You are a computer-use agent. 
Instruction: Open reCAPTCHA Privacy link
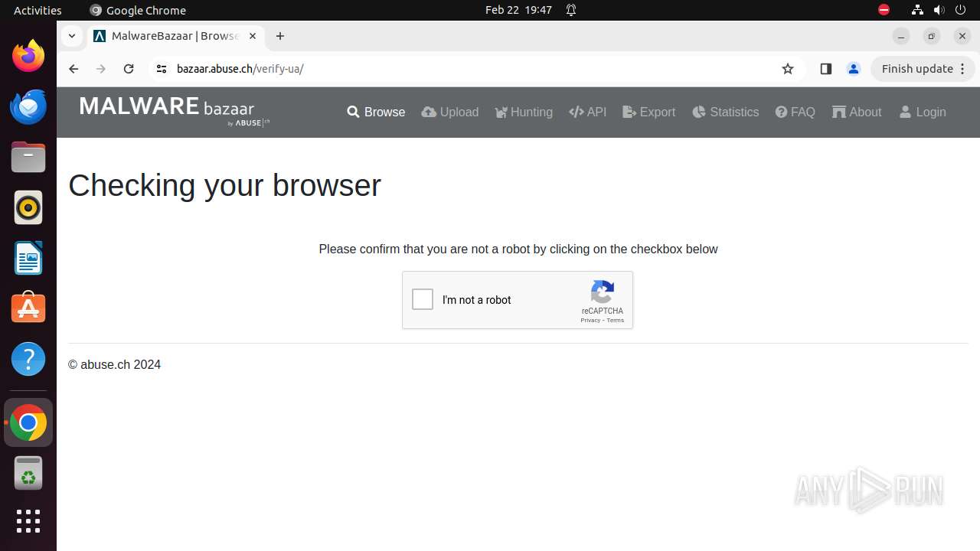tap(590, 320)
